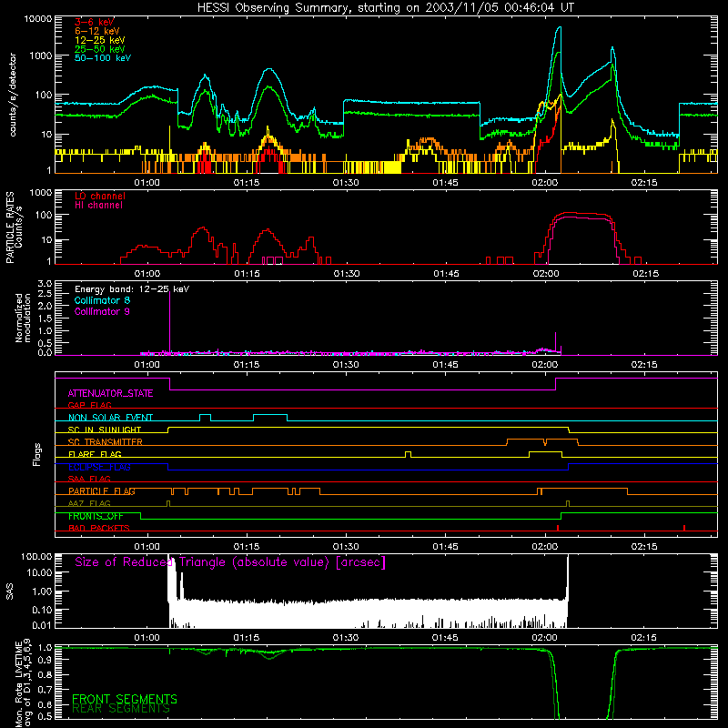Click the HESSI Observing Summary title text
The image size is (728, 728).
(385, 8)
